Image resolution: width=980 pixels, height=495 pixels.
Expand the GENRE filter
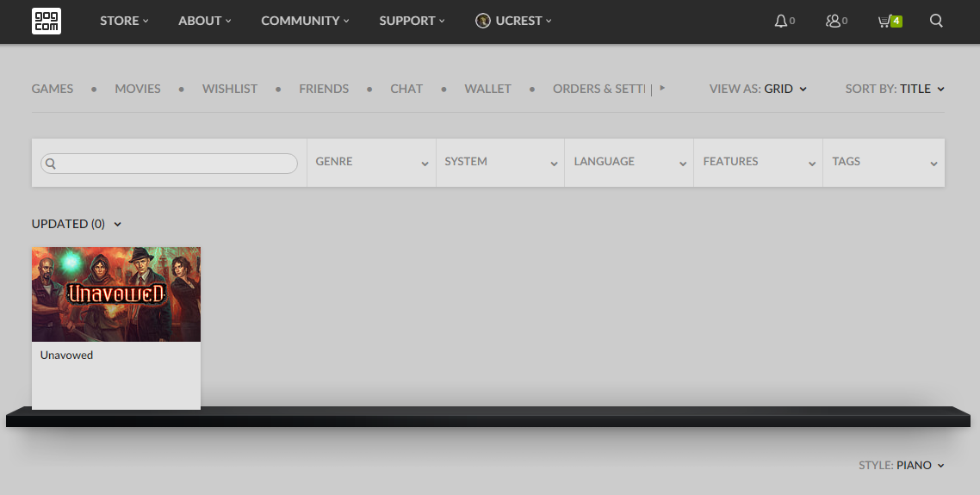coord(371,163)
